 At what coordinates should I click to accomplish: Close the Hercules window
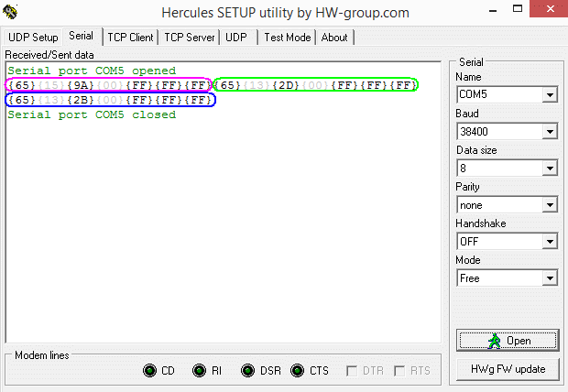point(547,13)
